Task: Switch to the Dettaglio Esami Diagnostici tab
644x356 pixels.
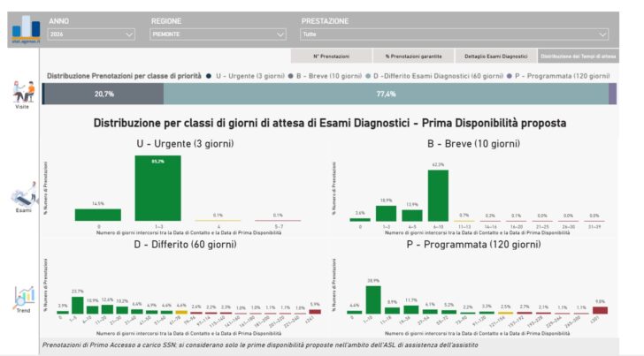Action: (495, 57)
